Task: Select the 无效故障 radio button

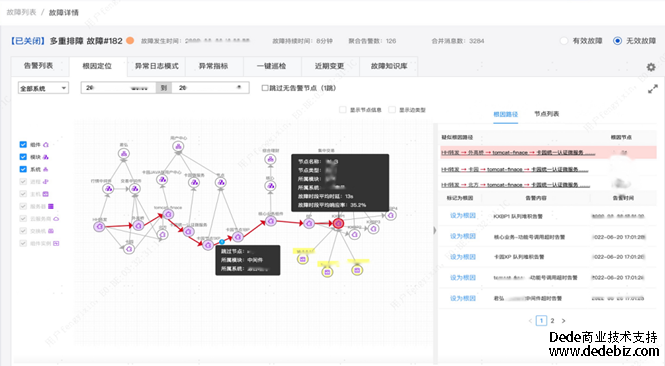Action: [618, 41]
